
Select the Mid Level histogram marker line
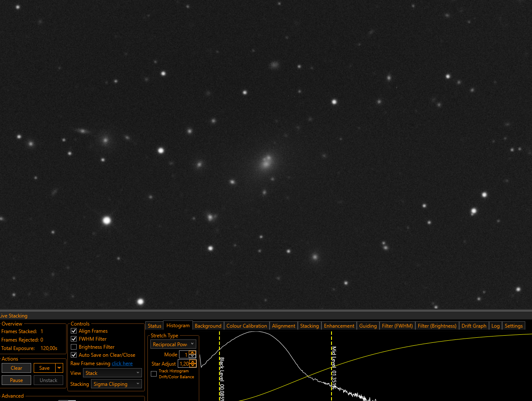(331, 366)
